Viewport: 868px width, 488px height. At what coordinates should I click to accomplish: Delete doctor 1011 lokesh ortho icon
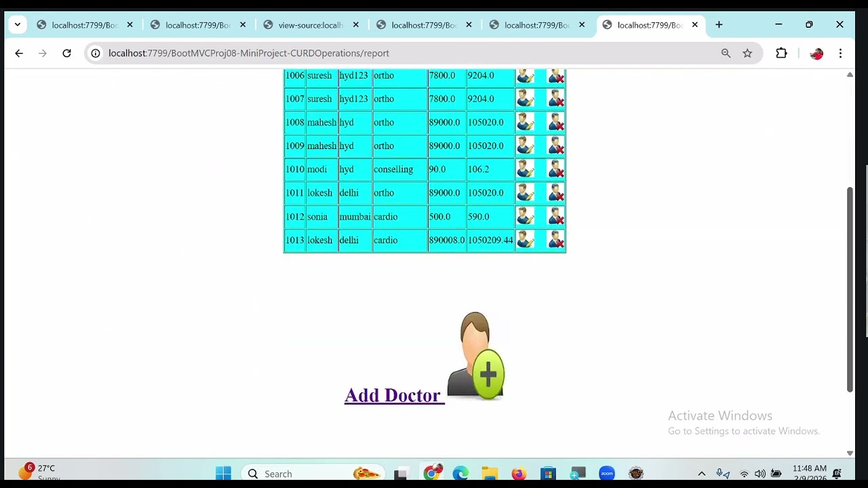coord(556,193)
